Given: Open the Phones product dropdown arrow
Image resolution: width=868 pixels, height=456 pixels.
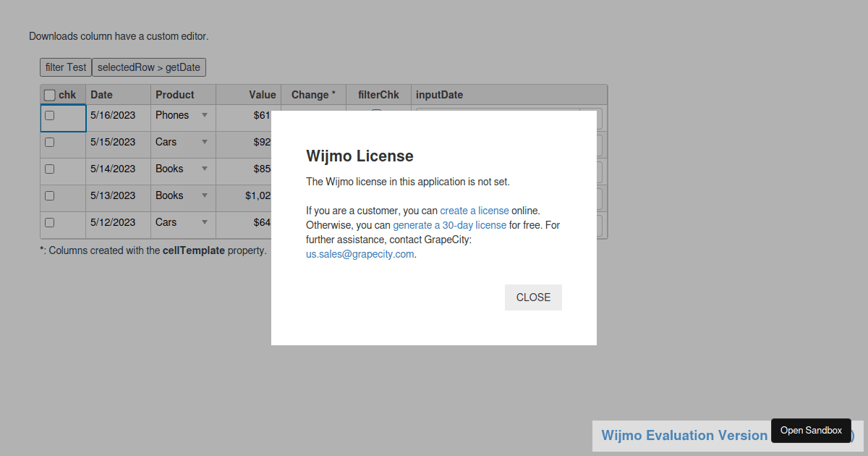Looking at the screenshot, I should pyautogui.click(x=205, y=114).
